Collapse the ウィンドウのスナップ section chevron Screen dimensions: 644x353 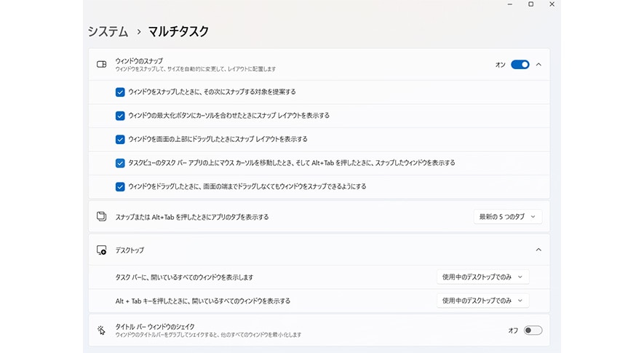click(x=538, y=65)
